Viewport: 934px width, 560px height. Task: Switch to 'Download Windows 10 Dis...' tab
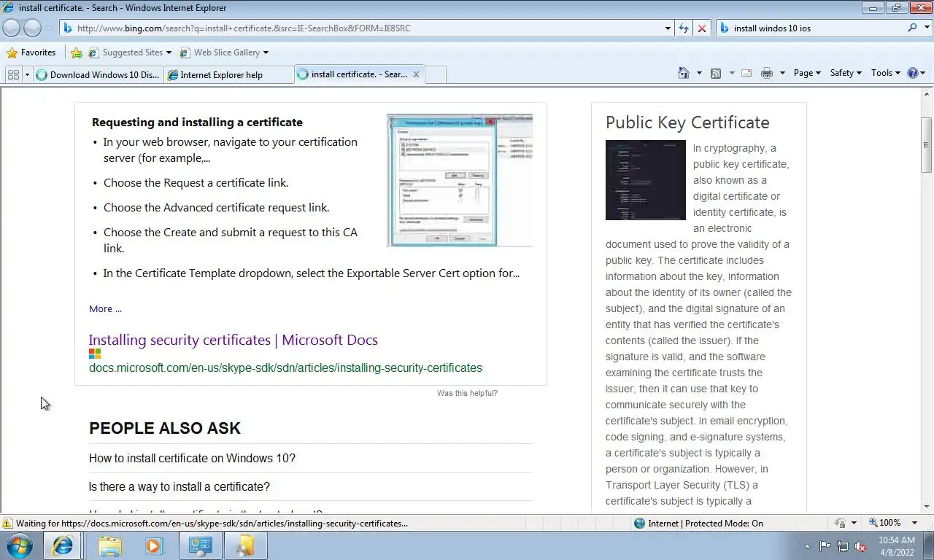pyautogui.click(x=98, y=74)
